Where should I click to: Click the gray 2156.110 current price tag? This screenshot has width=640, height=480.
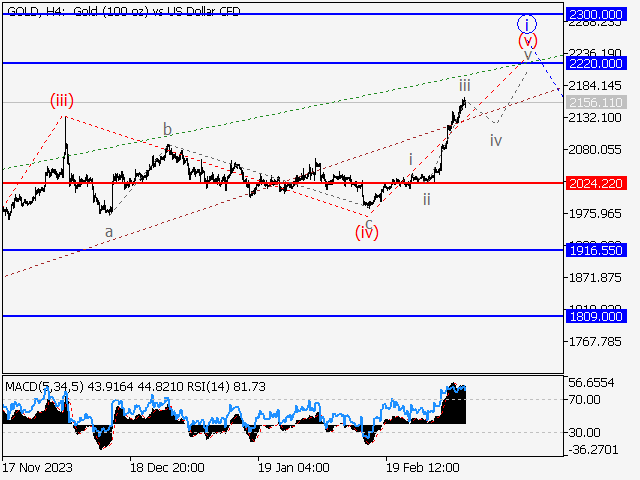coord(595,103)
